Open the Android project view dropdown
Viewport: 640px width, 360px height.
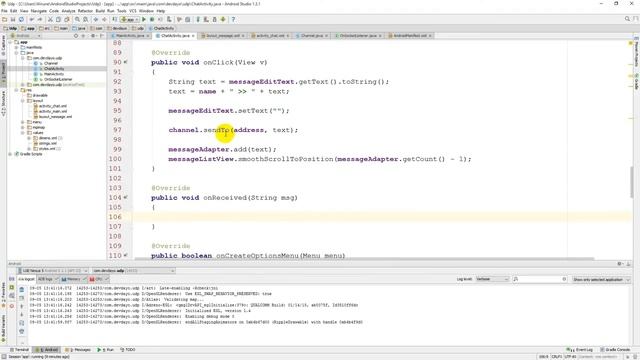click(x=24, y=36)
